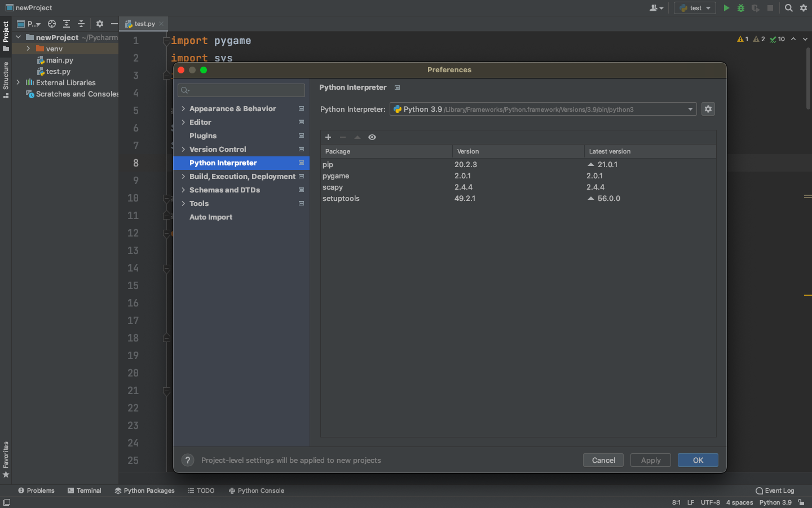This screenshot has width=812, height=508.
Task: Sort by Latest version column header
Action: tap(650, 151)
